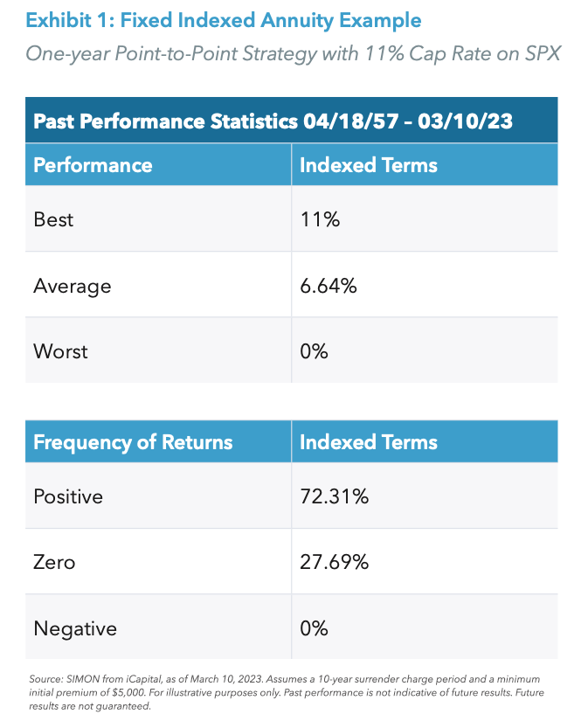
Task: Select the Worst row label
Action: (60, 351)
